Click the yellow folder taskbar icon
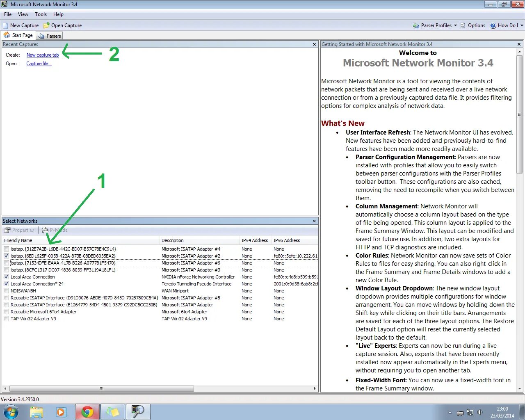 (112, 412)
